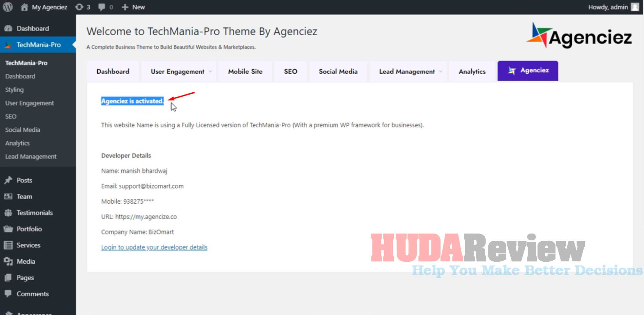This screenshot has height=315, width=644.
Task: Open the Lead Management tab
Action: (x=408, y=71)
